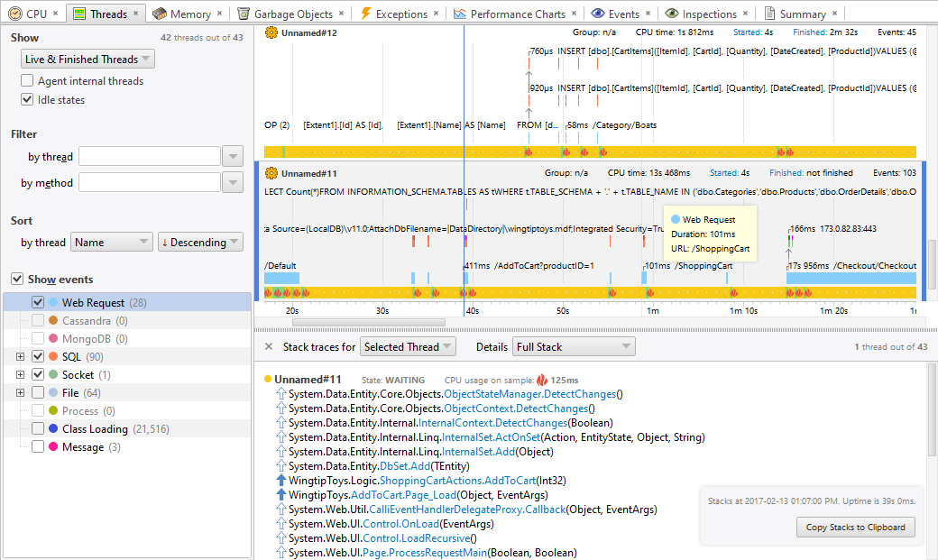This screenshot has width=938, height=560.
Task: Open the sort by Name dropdown
Action: click(111, 242)
